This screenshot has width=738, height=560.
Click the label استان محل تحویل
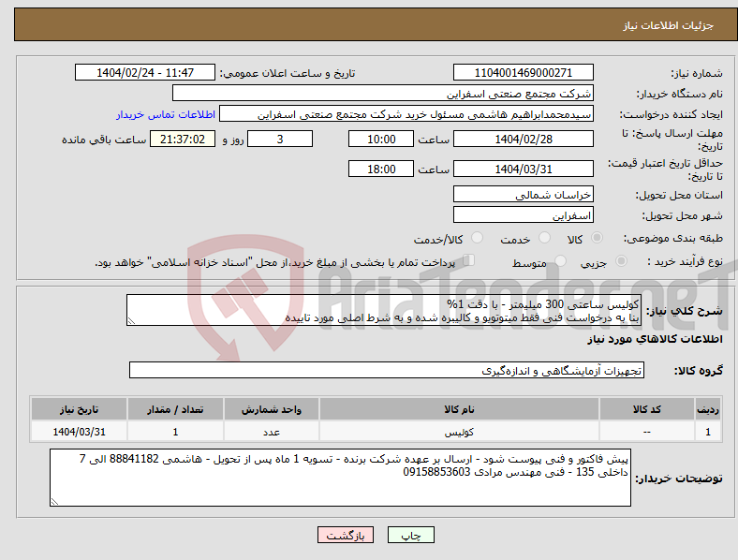tap(679, 195)
